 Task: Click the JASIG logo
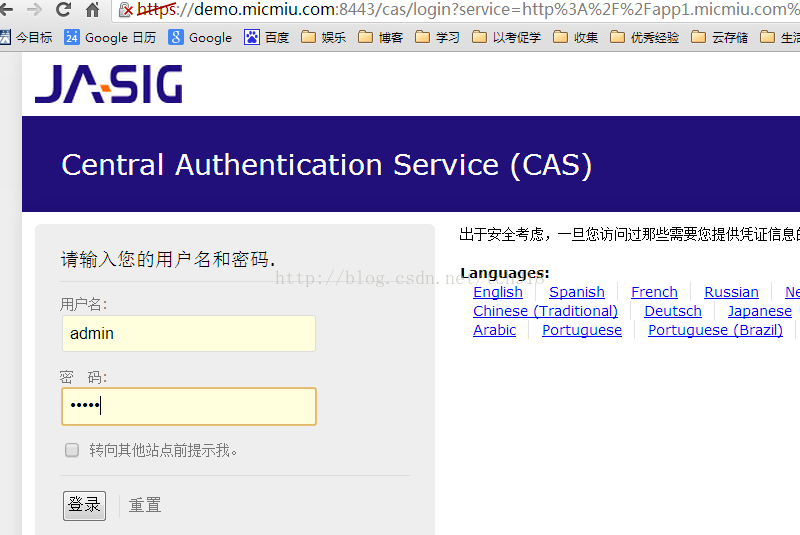(x=109, y=84)
